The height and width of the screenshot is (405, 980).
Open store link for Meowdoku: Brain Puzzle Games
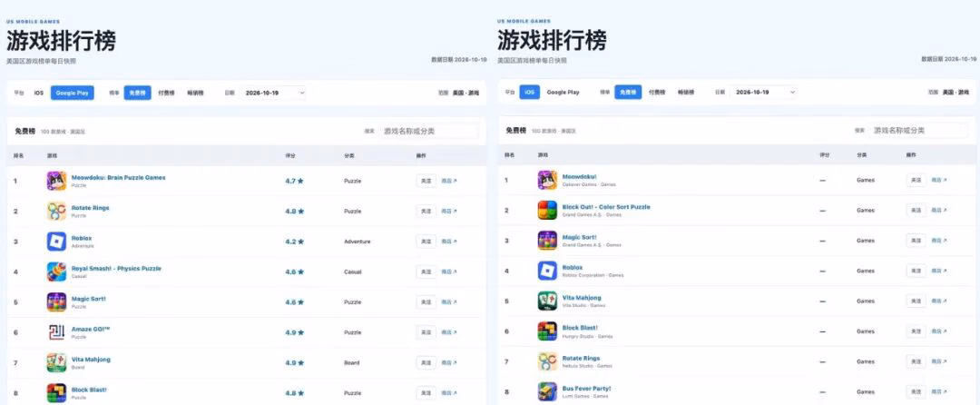[449, 181]
